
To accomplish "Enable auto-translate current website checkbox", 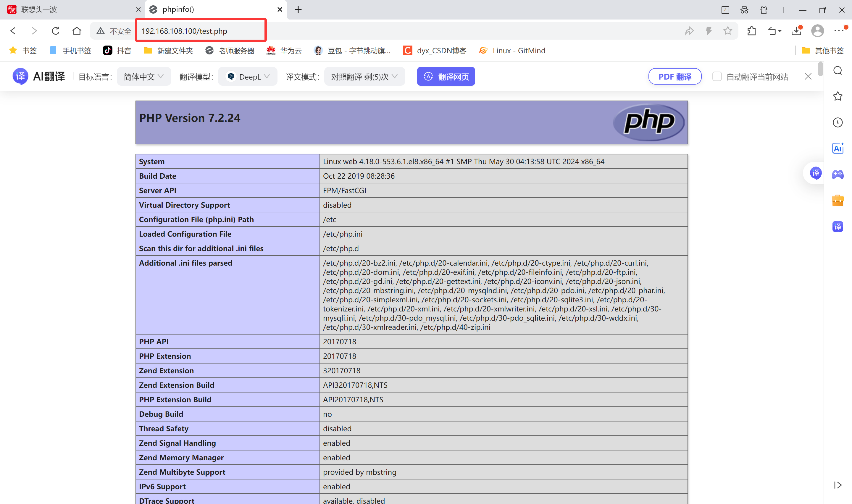I will click(717, 76).
